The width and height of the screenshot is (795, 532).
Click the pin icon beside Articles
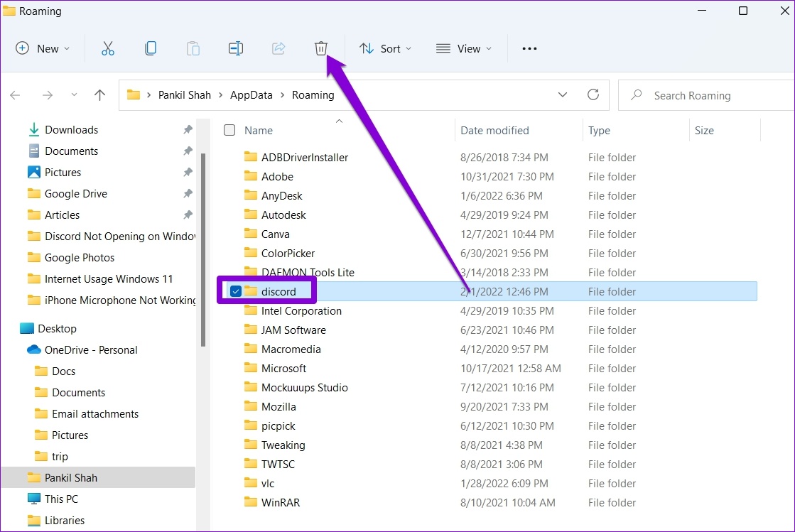pos(188,215)
